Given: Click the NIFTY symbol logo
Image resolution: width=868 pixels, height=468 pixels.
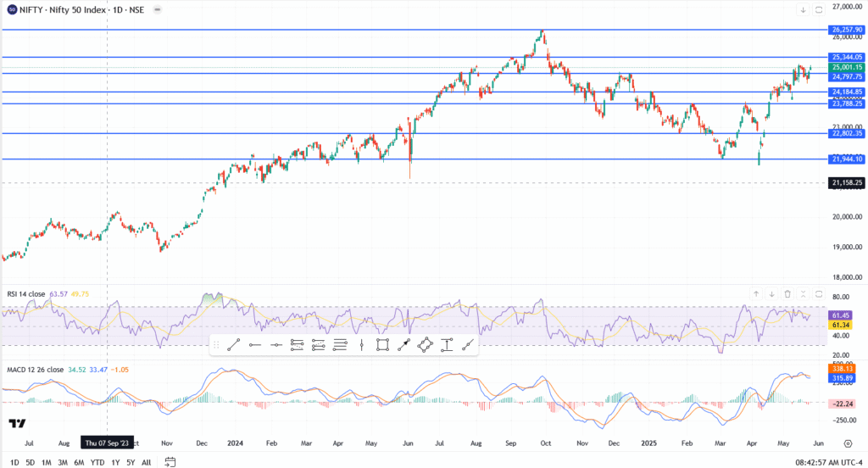Looking at the screenshot, I should [12, 9].
